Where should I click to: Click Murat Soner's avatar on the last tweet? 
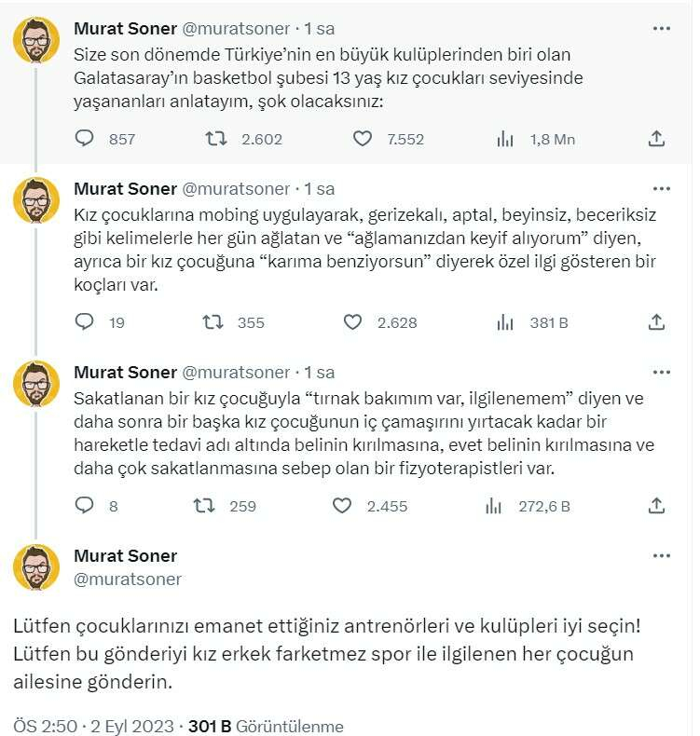pyautogui.click(x=36, y=567)
